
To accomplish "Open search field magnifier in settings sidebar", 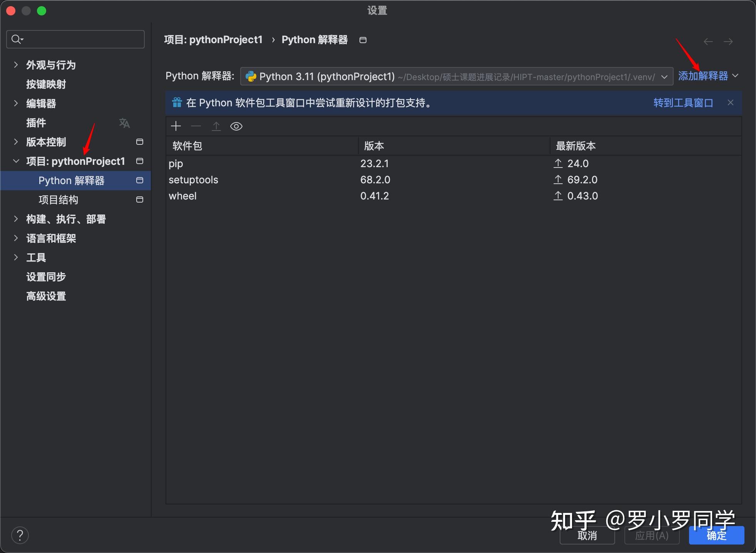I will (x=16, y=39).
